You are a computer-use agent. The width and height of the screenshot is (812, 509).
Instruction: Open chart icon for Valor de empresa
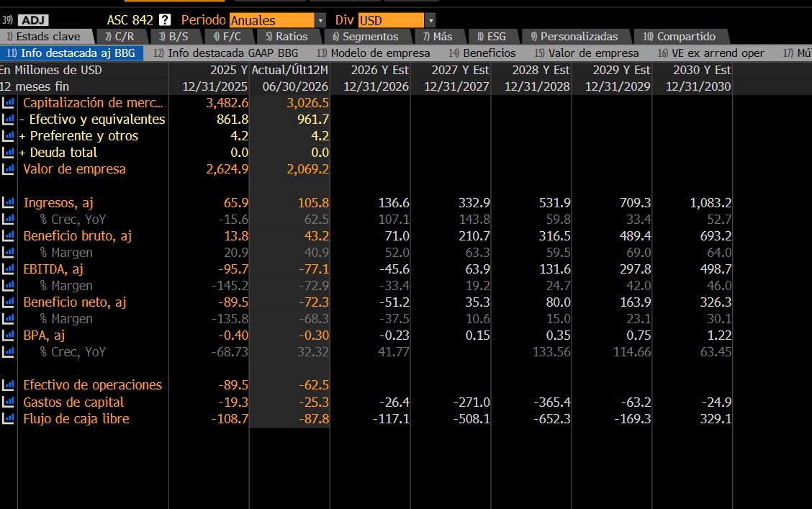tap(9, 168)
